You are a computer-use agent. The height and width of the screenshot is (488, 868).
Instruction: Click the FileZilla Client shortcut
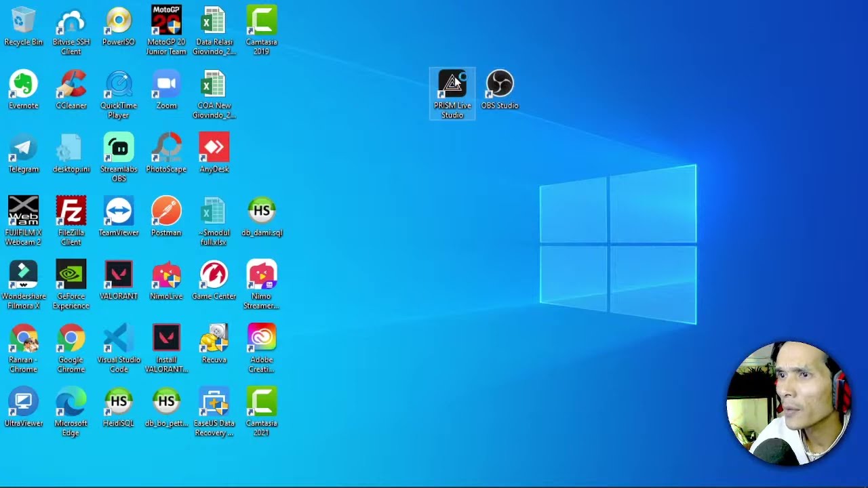coord(71,222)
